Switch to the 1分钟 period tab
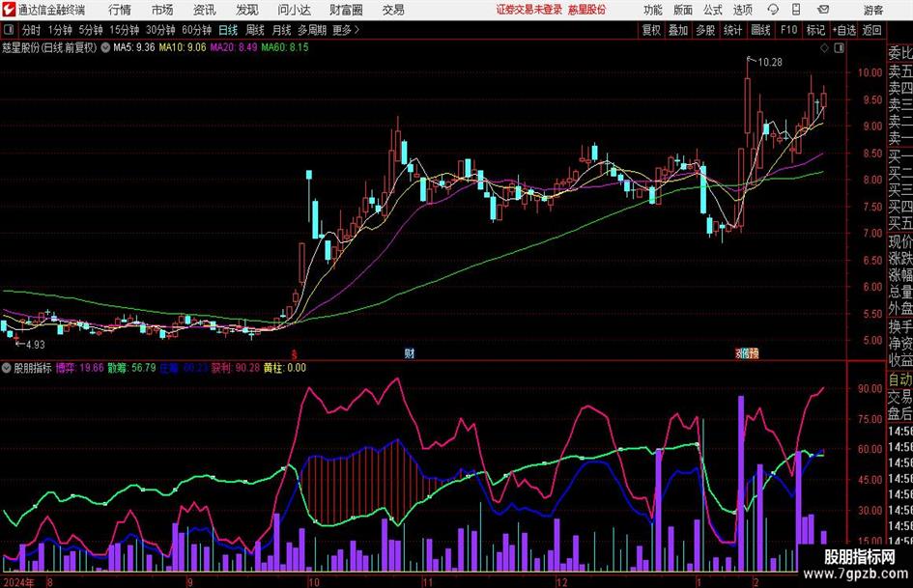Screen dimensions: 913x588 point(59,30)
